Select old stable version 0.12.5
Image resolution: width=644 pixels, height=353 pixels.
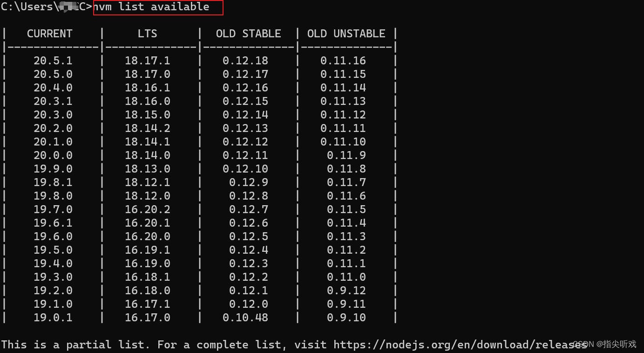[249, 237]
